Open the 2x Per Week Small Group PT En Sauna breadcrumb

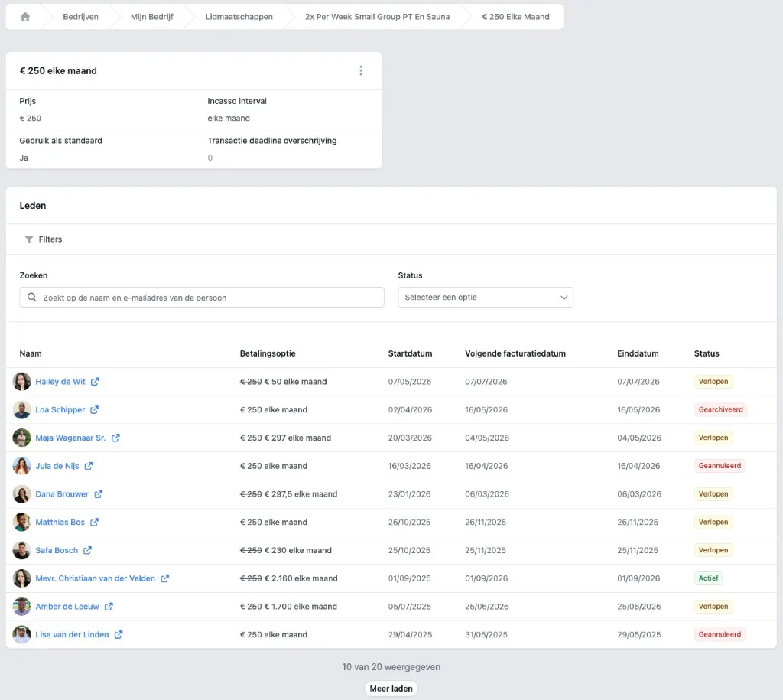point(377,17)
